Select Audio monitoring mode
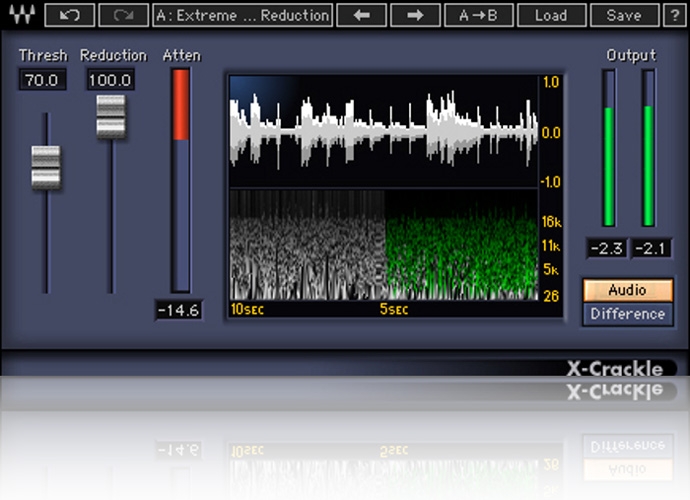The height and width of the screenshot is (500, 690). click(627, 290)
